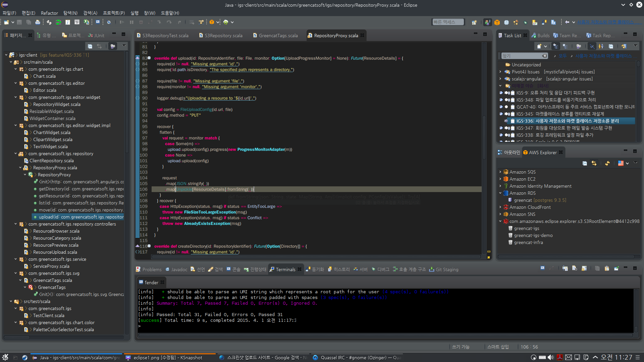Toggle Link with Editor in Package Explorer
The image size is (644, 362).
[99, 46]
